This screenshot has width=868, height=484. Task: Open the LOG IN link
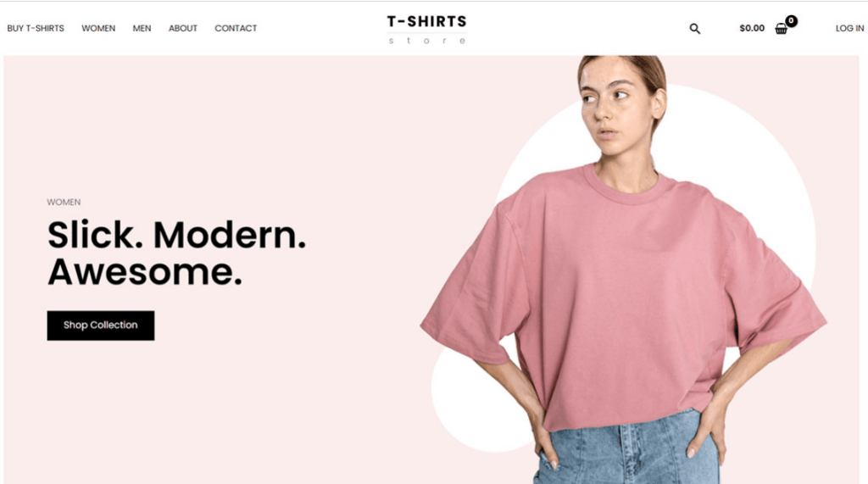pyautogui.click(x=849, y=28)
